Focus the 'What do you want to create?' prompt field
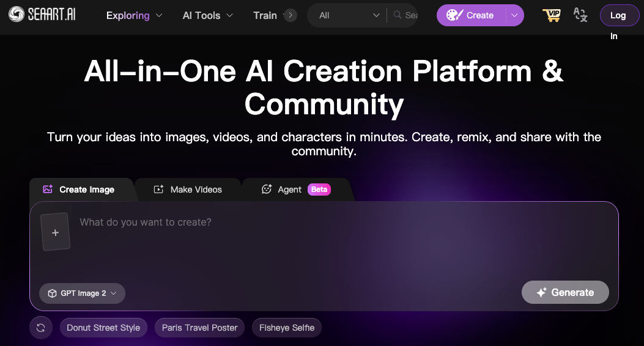This screenshot has width=644, height=346. tap(344, 222)
